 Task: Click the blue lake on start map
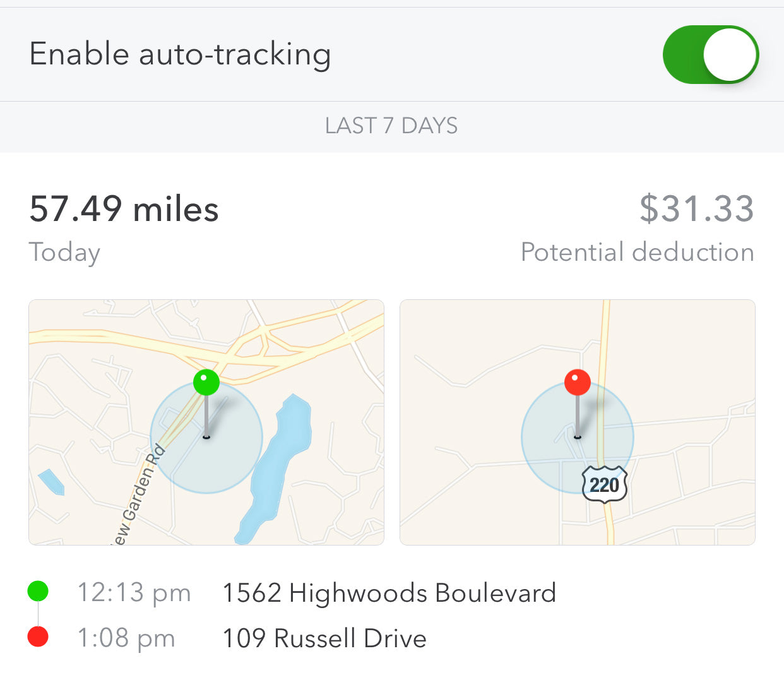point(276,468)
